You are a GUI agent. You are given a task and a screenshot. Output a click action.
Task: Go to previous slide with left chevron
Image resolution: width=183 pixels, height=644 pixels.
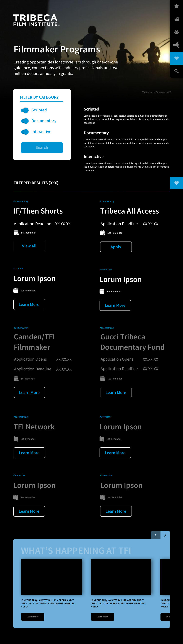click(156, 535)
